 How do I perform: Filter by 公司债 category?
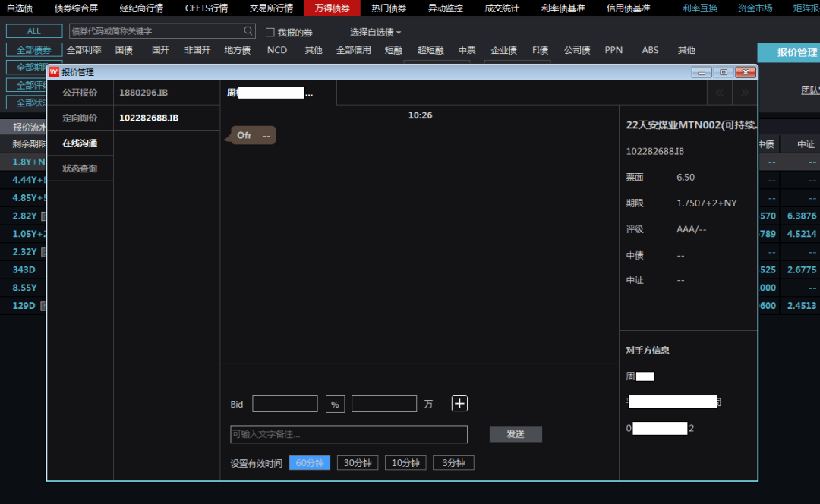pyautogui.click(x=577, y=50)
